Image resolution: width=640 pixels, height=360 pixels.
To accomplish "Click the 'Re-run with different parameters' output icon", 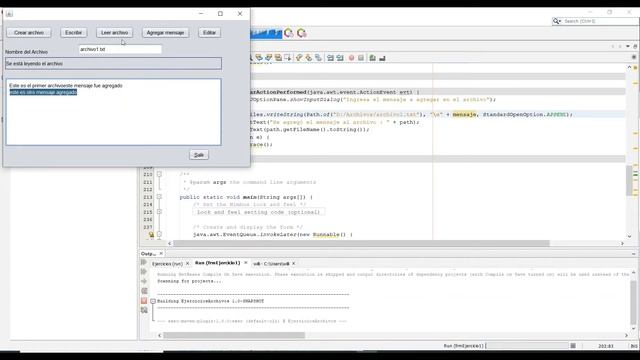I will tap(144, 271).
